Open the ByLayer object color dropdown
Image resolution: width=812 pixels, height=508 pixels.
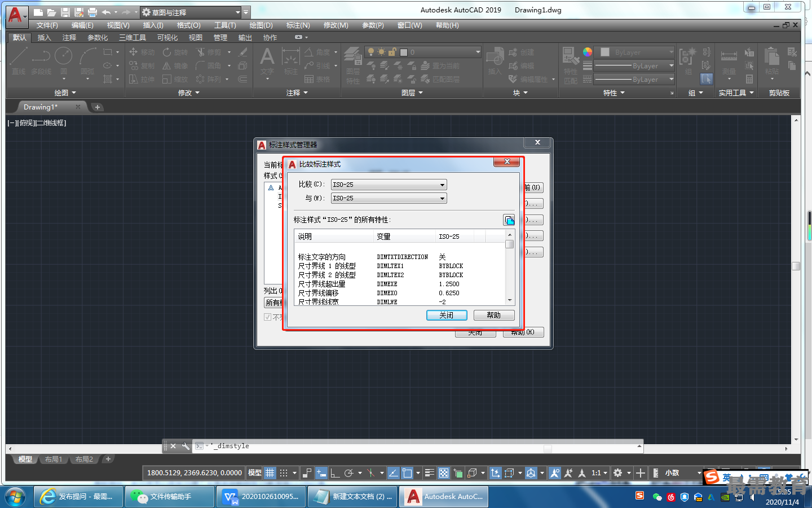coord(636,52)
